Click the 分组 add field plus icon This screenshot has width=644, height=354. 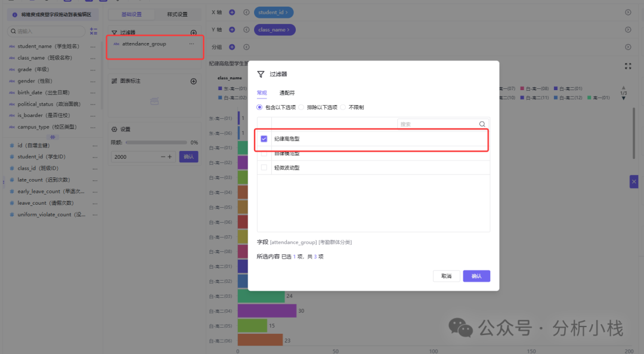point(232,47)
